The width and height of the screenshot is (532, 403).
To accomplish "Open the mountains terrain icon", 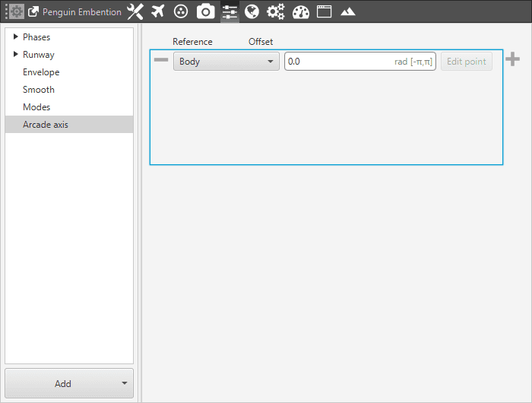I will click(348, 12).
